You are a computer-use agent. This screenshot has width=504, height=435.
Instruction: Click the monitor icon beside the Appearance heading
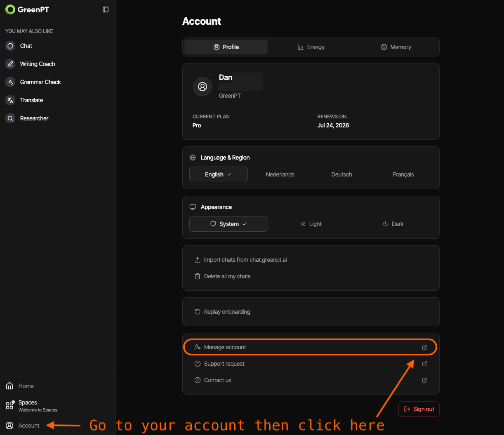pyautogui.click(x=193, y=207)
